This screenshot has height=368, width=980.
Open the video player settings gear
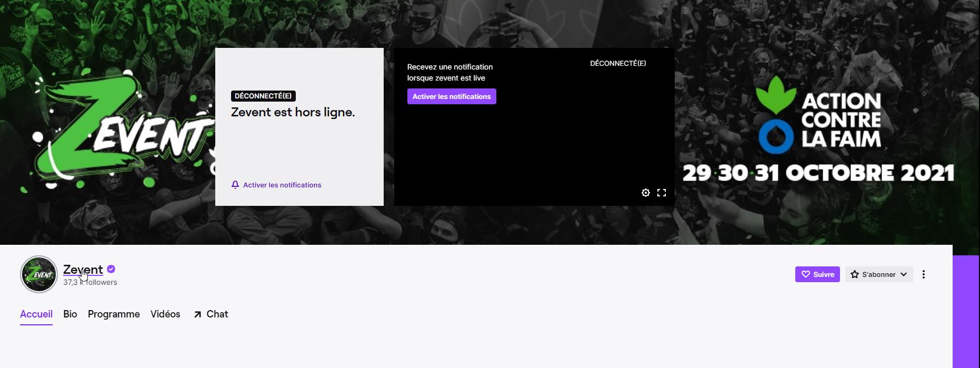coord(646,193)
